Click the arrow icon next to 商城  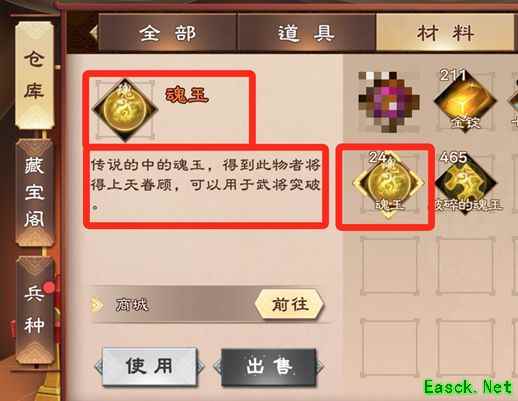(97, 304)
